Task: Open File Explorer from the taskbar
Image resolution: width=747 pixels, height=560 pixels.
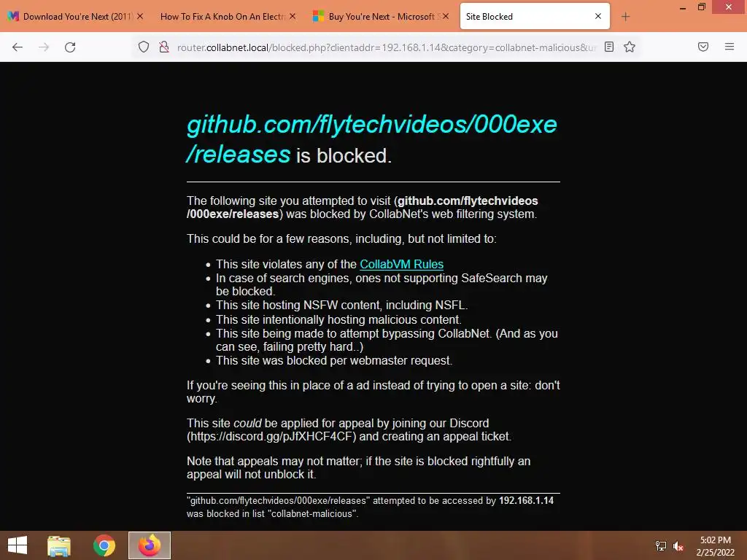Action: (x=59, y=545)
